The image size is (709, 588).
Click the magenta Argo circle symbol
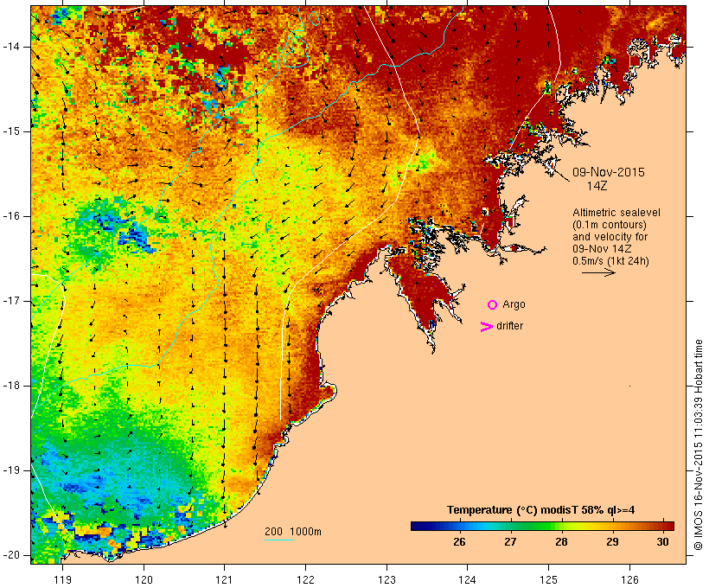(x=493, y=305)
